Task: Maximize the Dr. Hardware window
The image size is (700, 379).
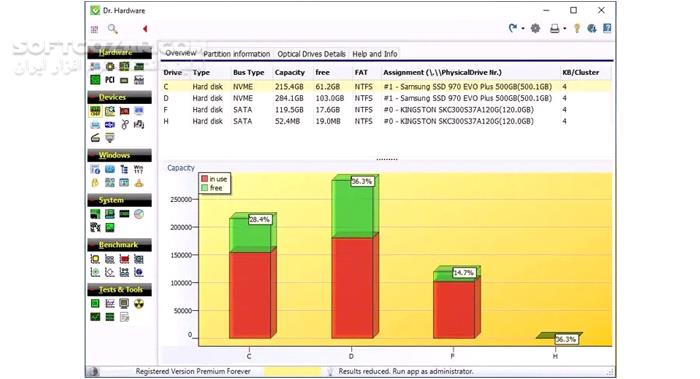Action: pos(573,10)
